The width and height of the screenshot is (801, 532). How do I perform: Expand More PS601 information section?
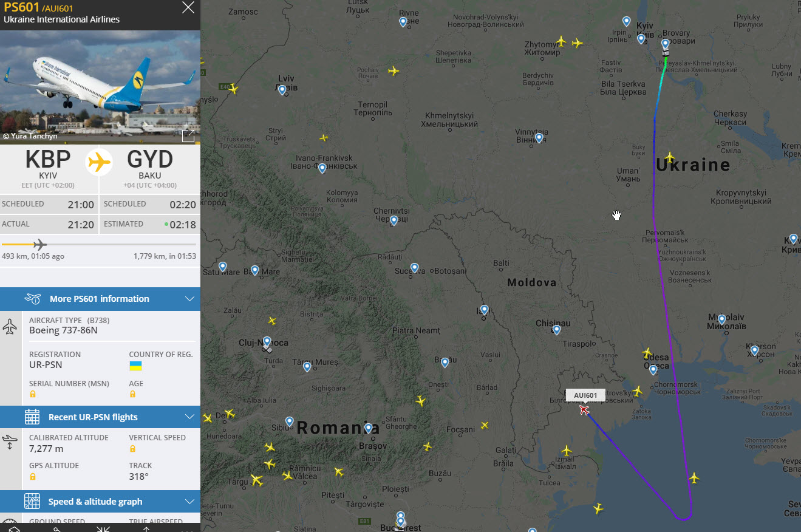click(189, 299)
